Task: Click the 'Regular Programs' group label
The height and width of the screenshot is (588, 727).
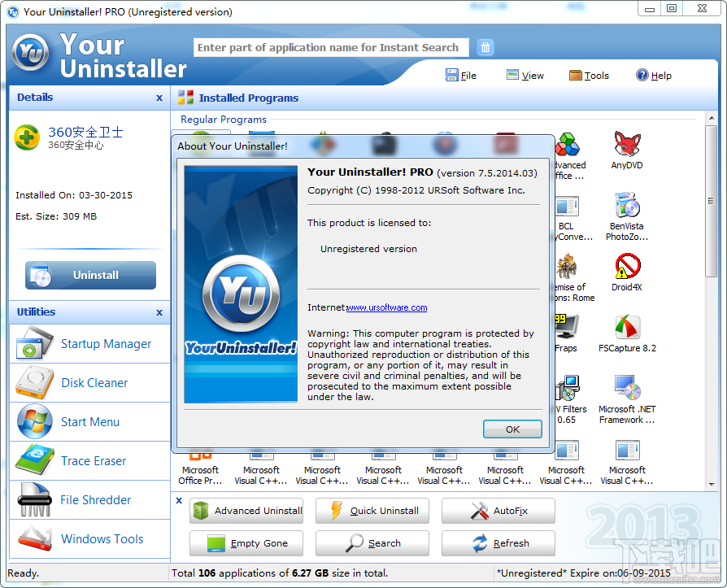Action: click(224, 120)
